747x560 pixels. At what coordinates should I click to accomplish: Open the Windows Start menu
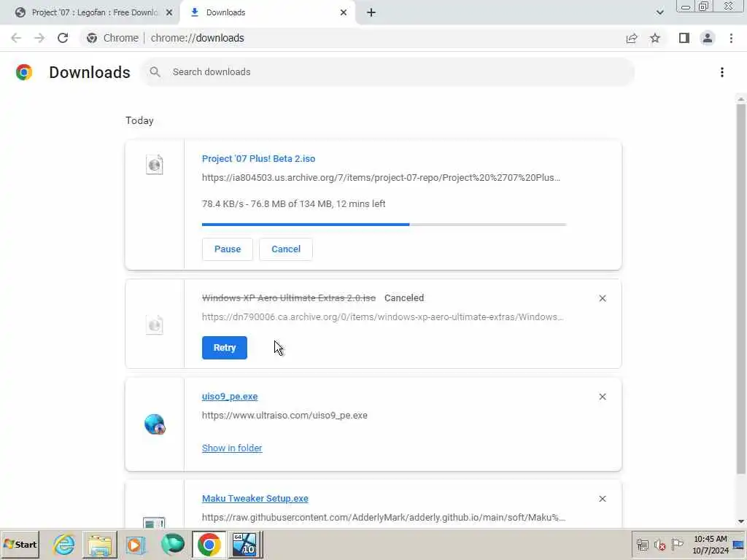click(x=20, y=544)
